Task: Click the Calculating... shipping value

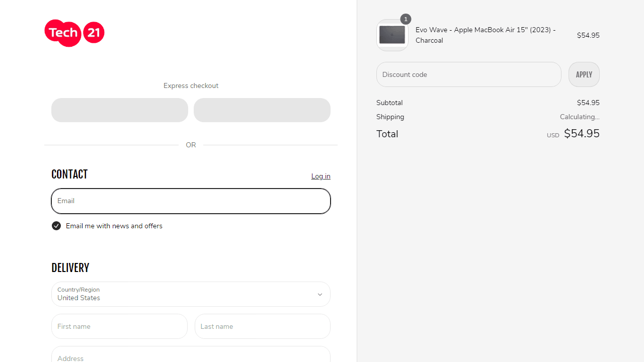Action: pyautogui.click(x=580, y=117)
